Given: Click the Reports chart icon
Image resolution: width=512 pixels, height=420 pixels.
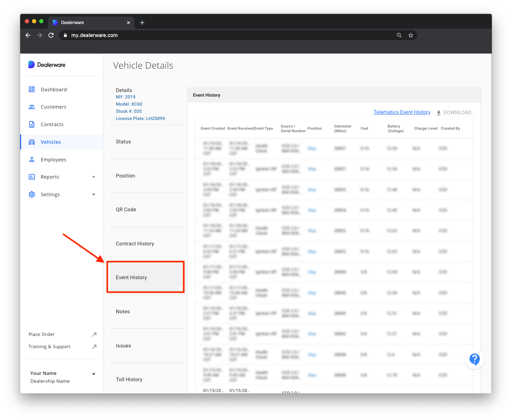Looking at the screenshot, I should (32, 177).
